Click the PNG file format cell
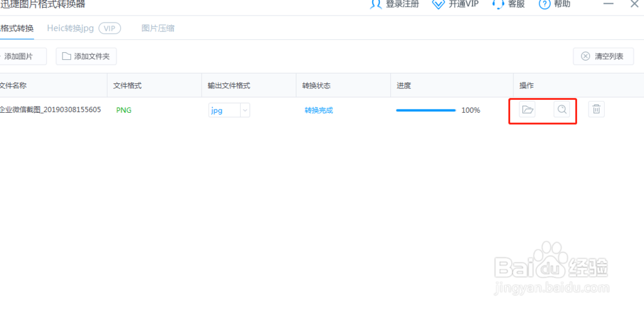Screen dimensions: 644x310 tap(124, 110)
